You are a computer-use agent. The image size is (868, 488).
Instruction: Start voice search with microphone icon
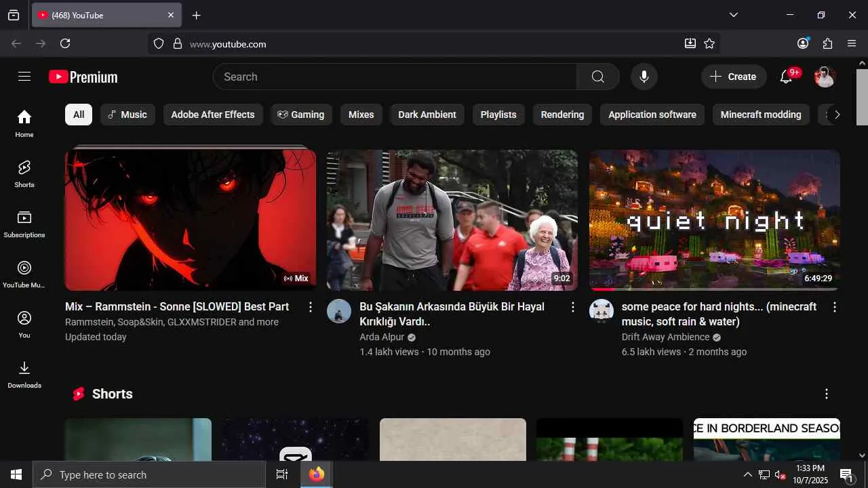click(x=644, y=77)
